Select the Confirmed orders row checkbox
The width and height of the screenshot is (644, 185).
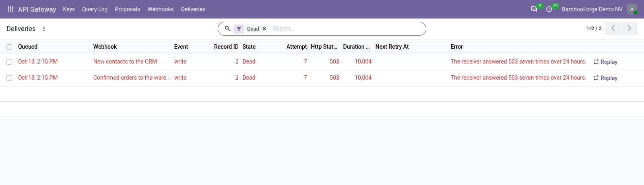pos(9,78)
